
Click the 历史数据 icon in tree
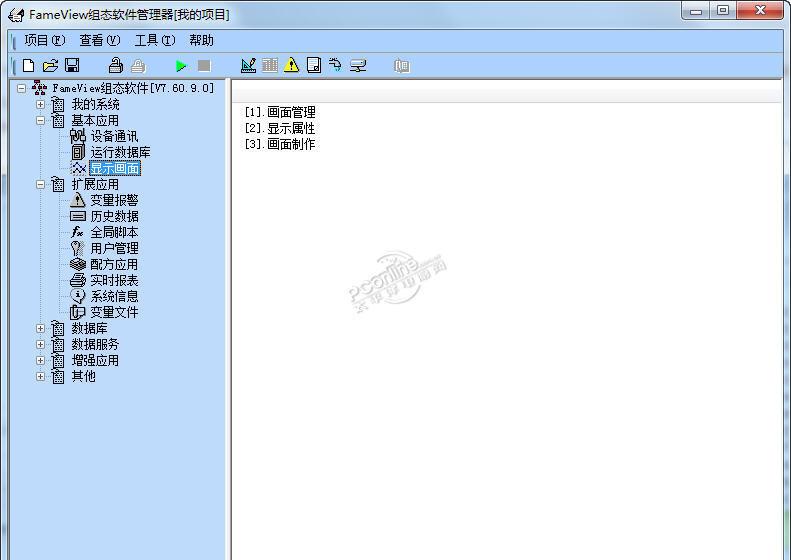78,216
